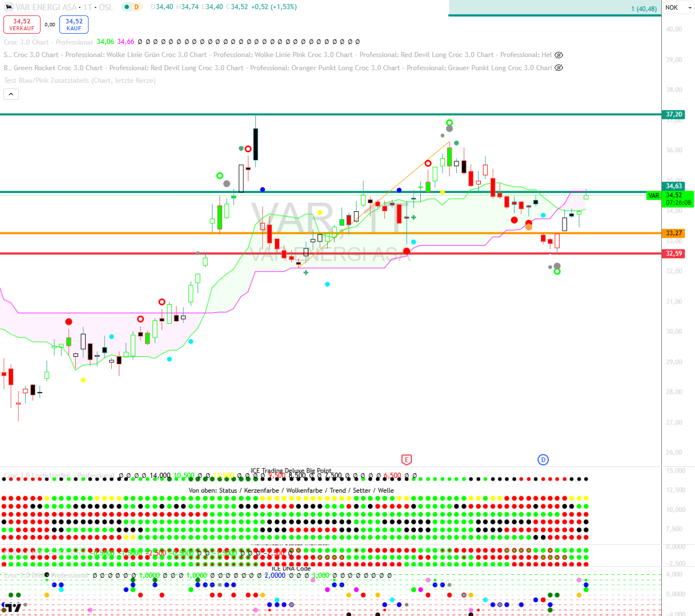This screenshot has width=695, height=616.
Task: Click the 'VAR ENERGI ASA' symbol title
Action: (46, 7)
